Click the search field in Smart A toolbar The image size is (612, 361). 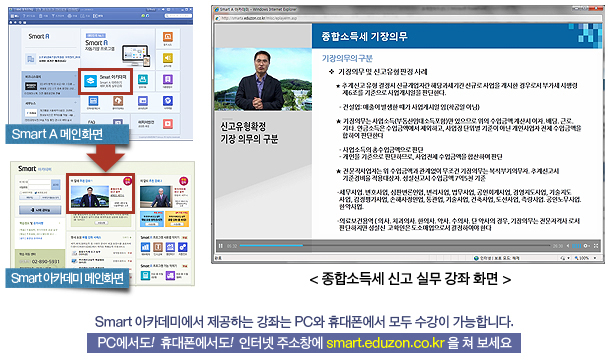click(178, 16)
